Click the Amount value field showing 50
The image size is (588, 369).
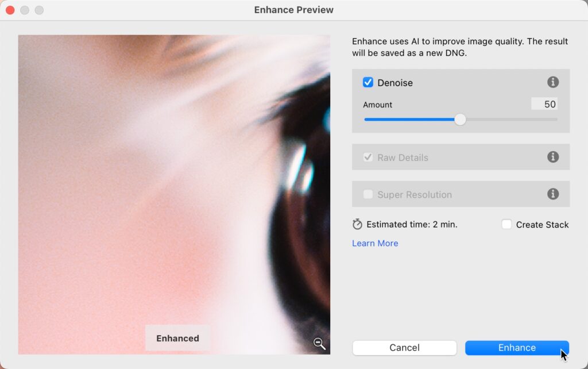pyautogui.click(x=544, y=104)
